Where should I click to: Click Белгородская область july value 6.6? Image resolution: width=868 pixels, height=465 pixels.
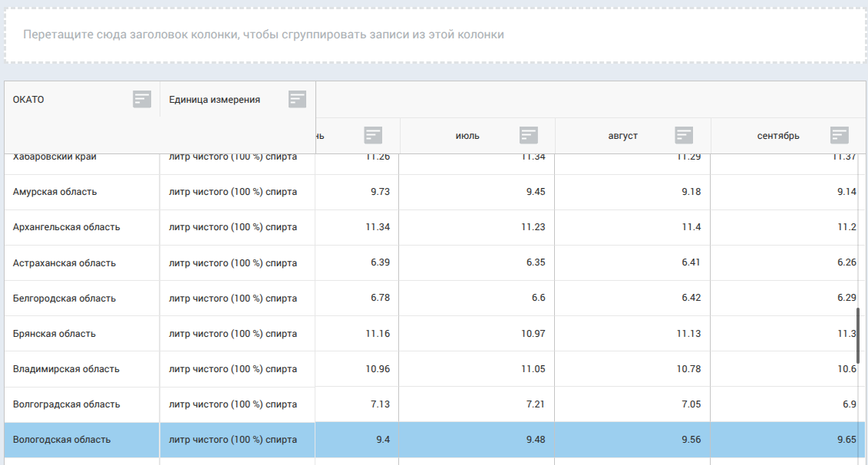pos(536,298)
